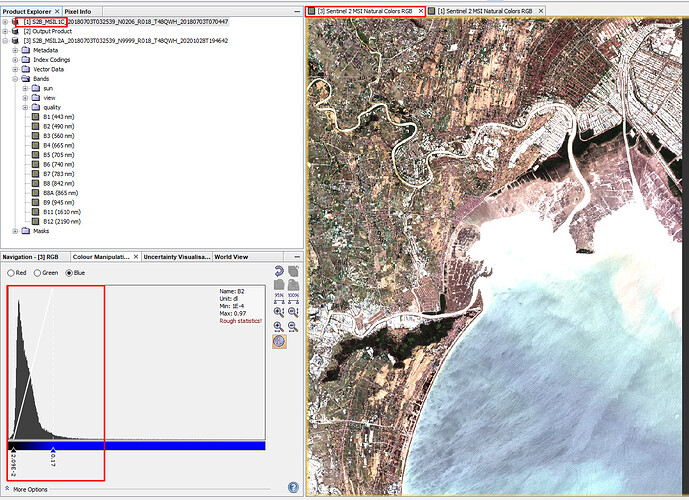Click the black 2.09E-2 minimum slider handle
This screenshot has height=500, width=689.
click(x=13, y=450)
